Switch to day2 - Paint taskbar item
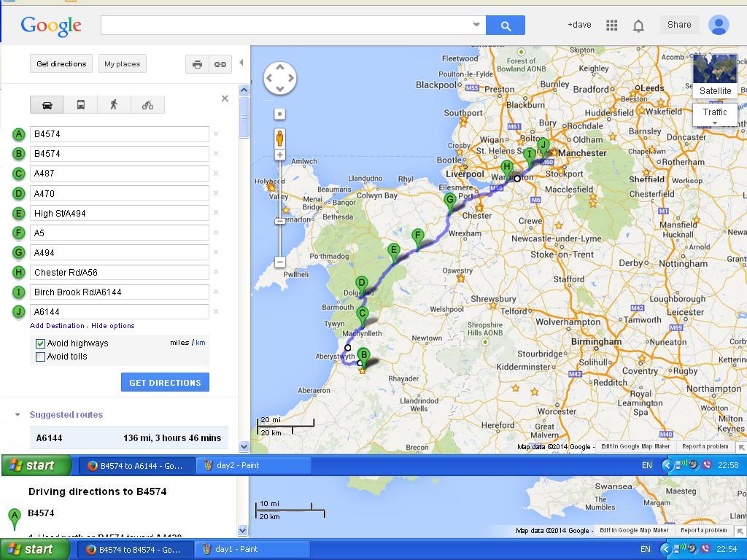Viewport: 747px width, 560px height. [x=253, y=466]
